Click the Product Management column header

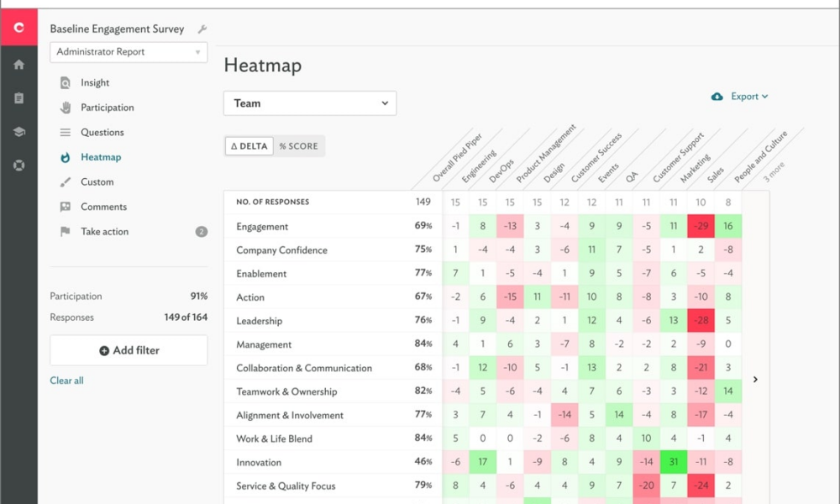(546, 154)
